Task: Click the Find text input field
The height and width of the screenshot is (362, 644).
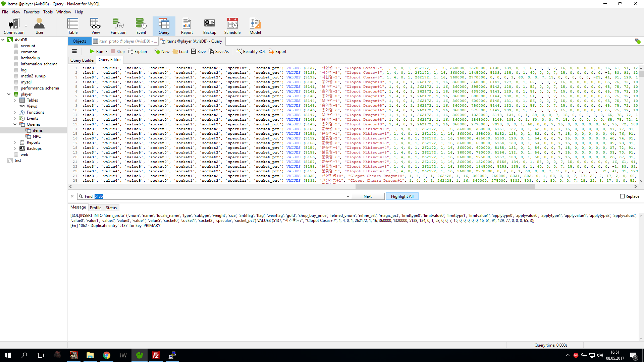Action: 220,196
